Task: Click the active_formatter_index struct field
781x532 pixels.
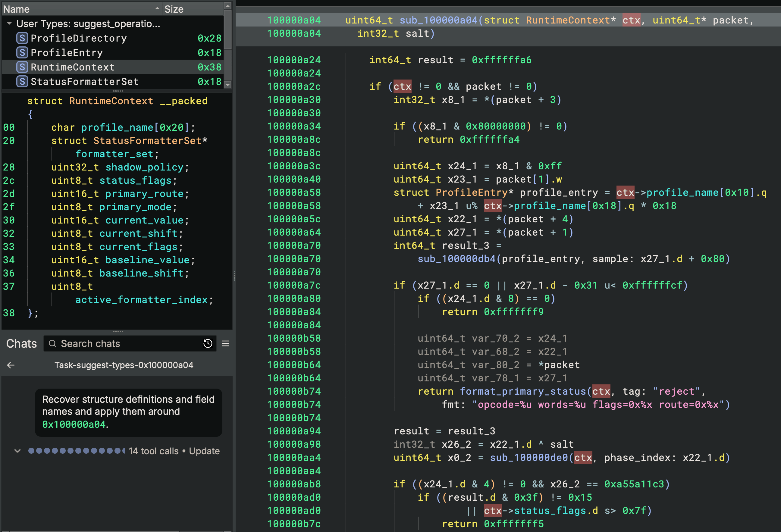Action: click(142, 299)
